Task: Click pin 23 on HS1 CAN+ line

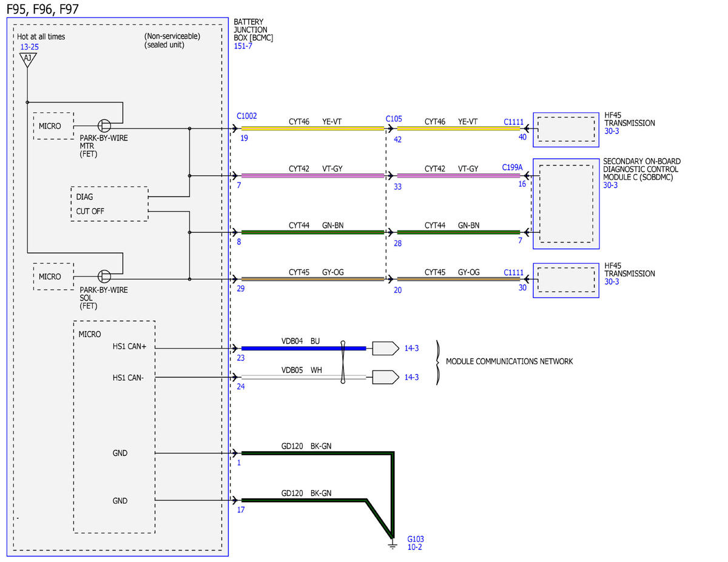Action: click(x=241, y=358)
